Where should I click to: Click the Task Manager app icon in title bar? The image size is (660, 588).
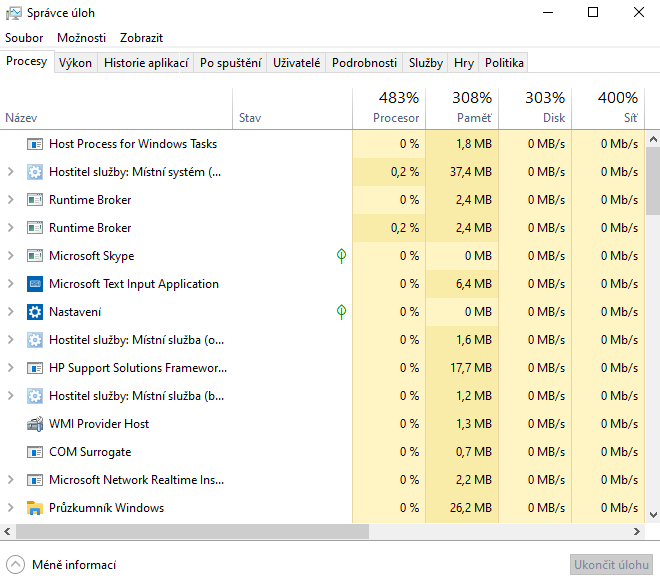point(13,13)
